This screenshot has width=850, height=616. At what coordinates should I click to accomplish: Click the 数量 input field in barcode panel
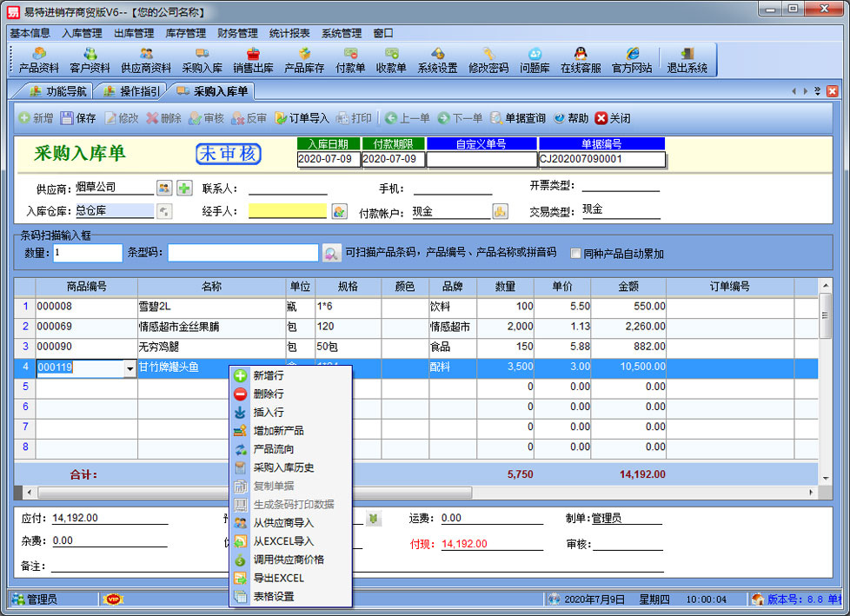(88, 253)
